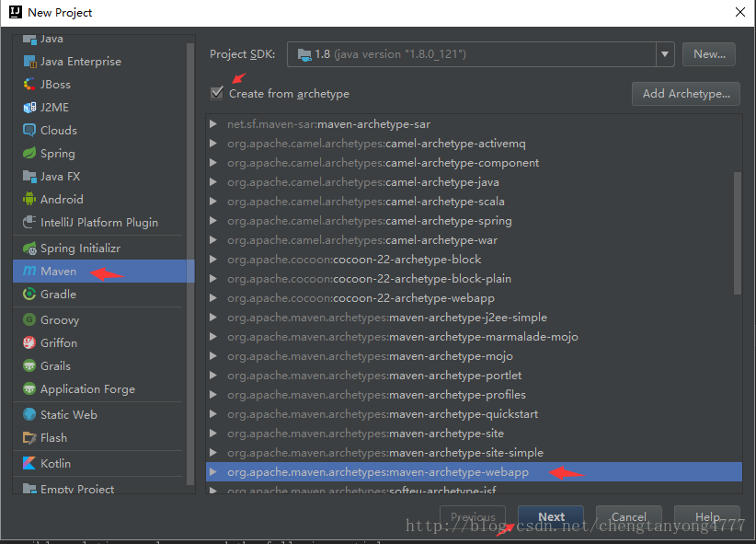Click the Flash folder icon
Image resolution: width=756 pixels, height=544 pixels.
coord(29,438)
